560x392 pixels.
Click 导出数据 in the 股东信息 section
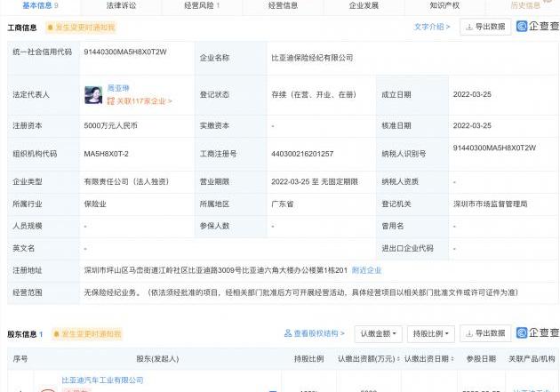point(485,333)
